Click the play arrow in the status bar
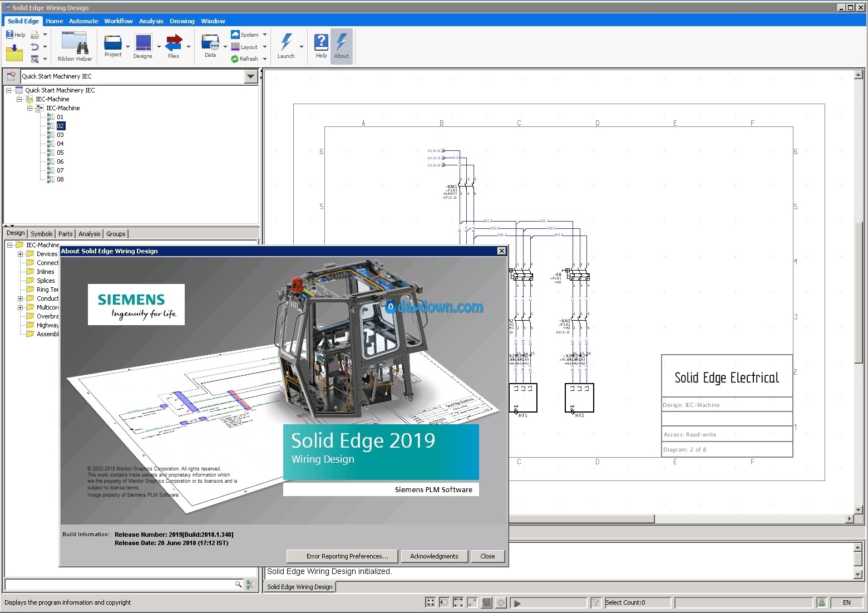Screen dimensions: 868x613 (517, 603)
